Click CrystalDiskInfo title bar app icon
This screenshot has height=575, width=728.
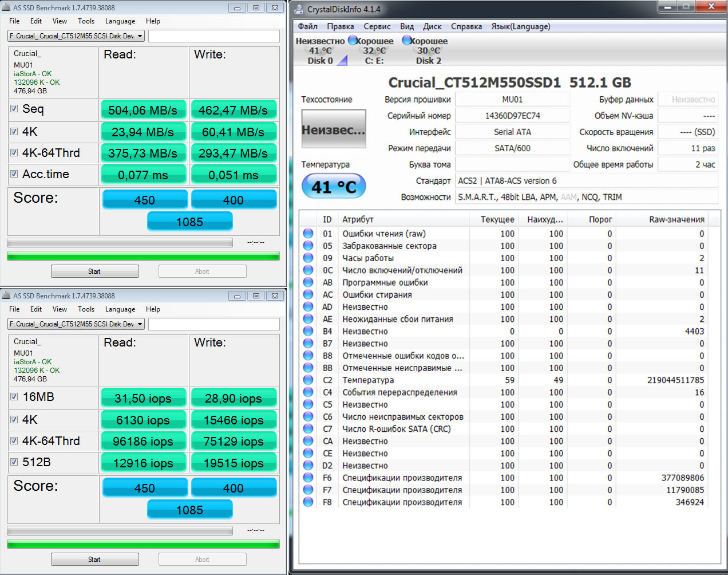pos(299,9)
